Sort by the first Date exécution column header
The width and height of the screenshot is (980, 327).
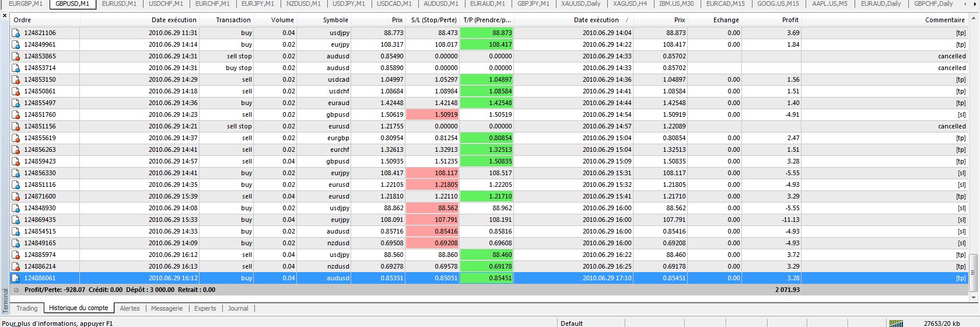(x=140, y=20)
